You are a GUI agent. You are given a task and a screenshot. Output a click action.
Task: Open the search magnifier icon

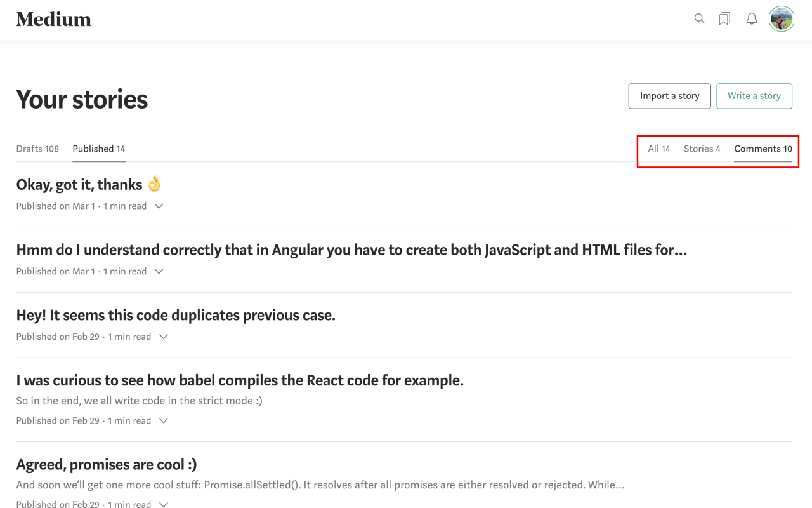point(699,19)
